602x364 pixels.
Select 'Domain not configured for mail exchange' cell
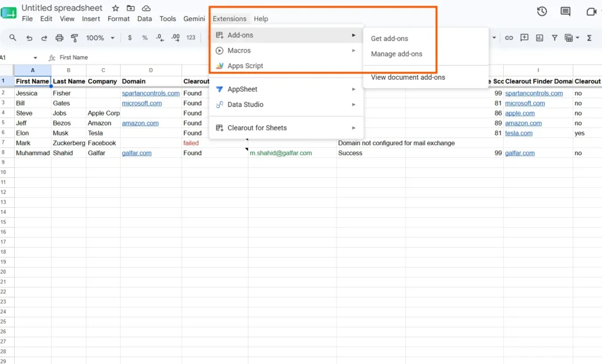[396, 143]
